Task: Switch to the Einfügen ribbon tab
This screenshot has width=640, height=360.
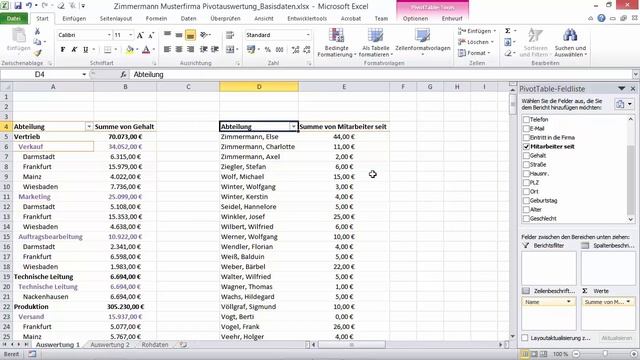Action: coord(74,18)
